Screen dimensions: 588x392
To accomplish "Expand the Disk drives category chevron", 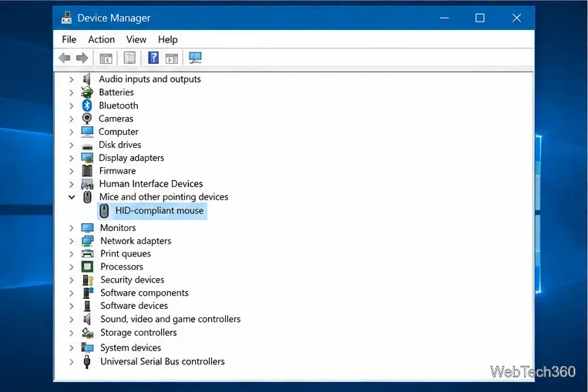I will coord(71,145).
